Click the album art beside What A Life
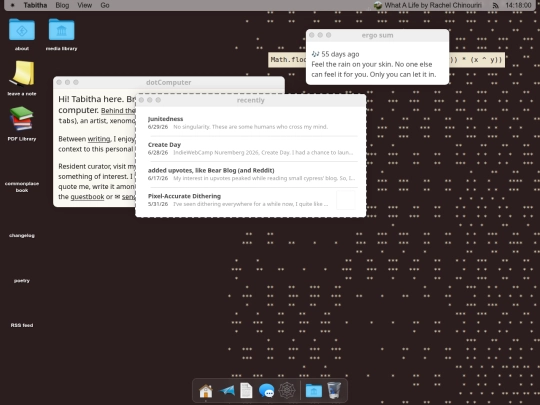This screenshot has height=405, width=540. pyautogui.click(x=378, y=5)
